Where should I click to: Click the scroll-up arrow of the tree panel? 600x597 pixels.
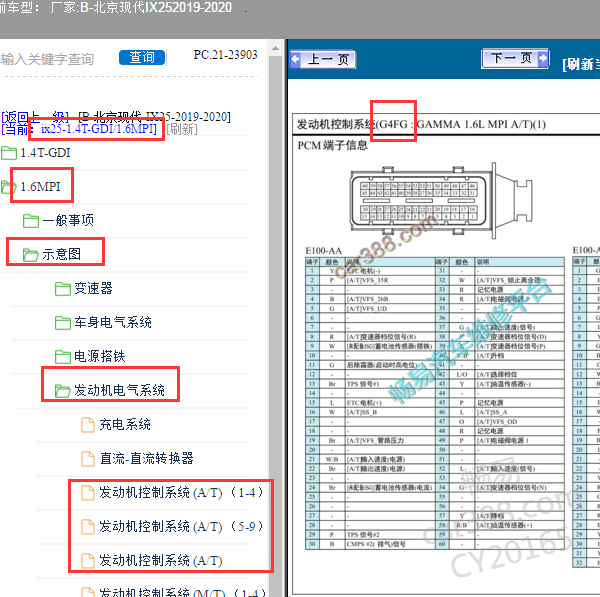pos(276,49)
